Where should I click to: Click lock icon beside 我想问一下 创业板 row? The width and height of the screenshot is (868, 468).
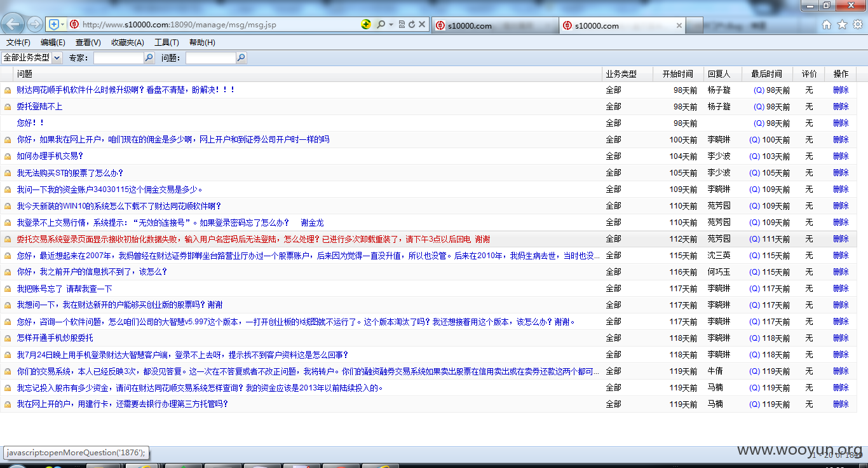(x=8, y=305)
